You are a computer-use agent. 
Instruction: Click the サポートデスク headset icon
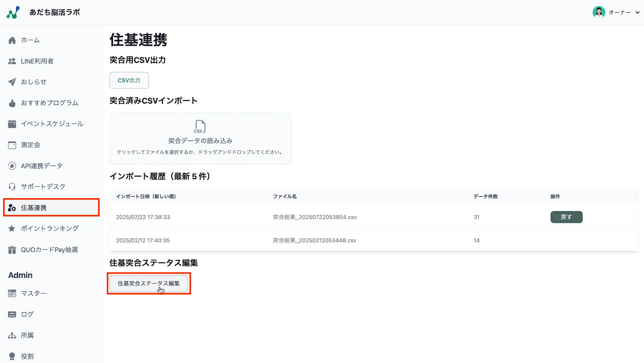[x=12, y=187]
